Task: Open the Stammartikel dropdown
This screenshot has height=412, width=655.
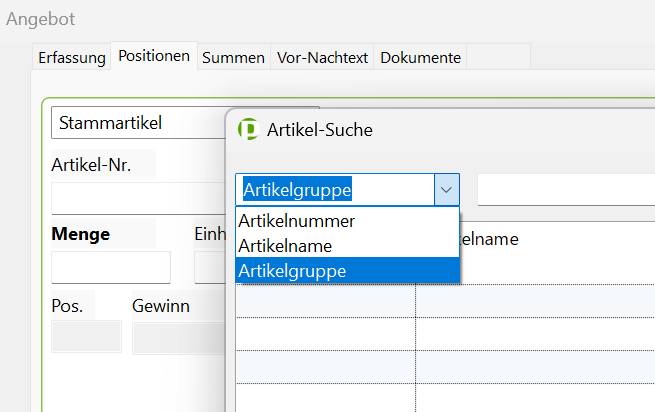Action: point(138,124)
